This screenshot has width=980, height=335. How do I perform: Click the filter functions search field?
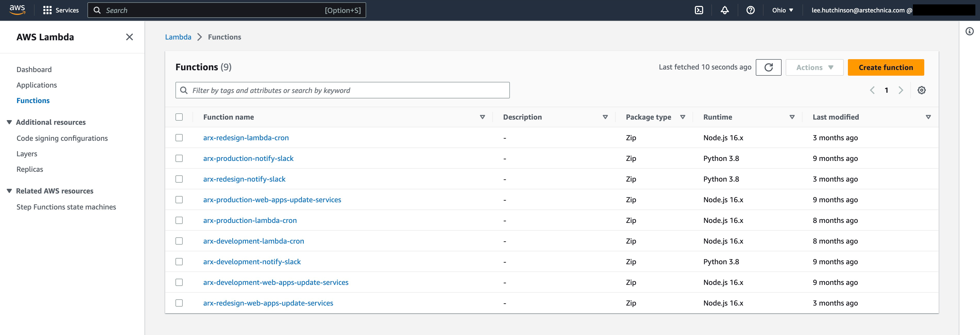click(x=342, y=90)
